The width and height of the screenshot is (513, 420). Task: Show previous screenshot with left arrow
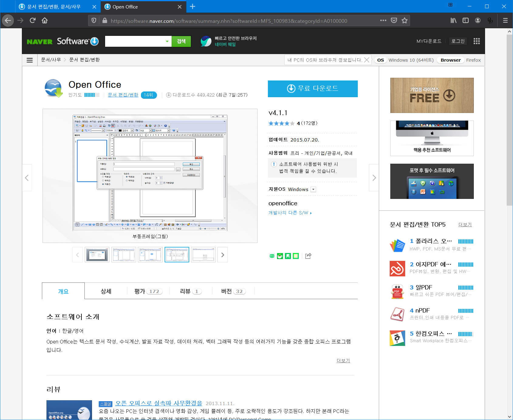(x=27, y=178)
